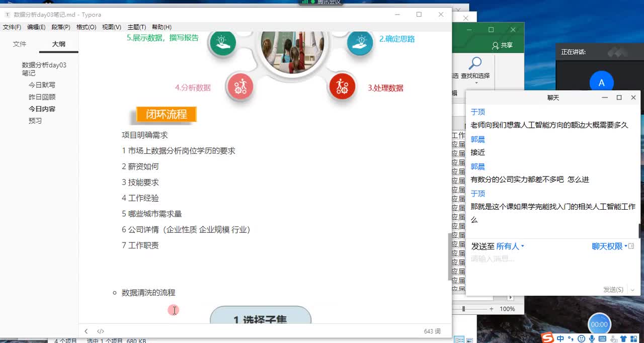Switch the sidebar to the 大纲 tab
Image resolution: width=644 pixels, height=343 pixels.
[x=59, y=44]
